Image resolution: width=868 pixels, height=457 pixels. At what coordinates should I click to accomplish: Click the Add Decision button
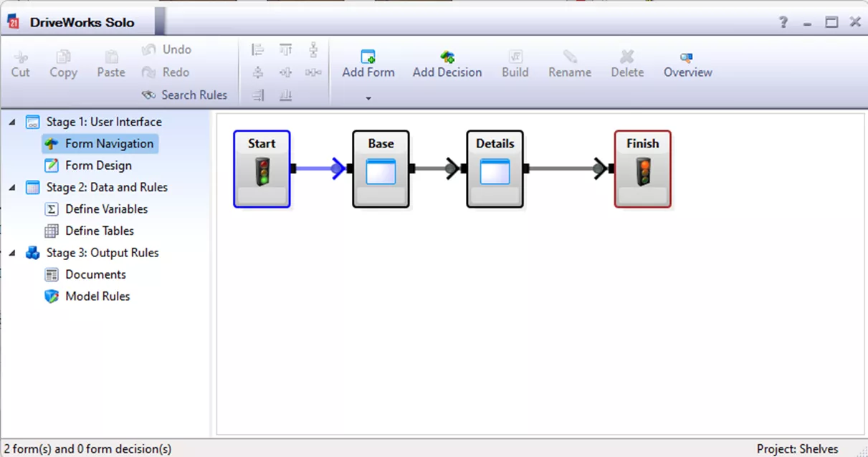[x=447, y=64]
